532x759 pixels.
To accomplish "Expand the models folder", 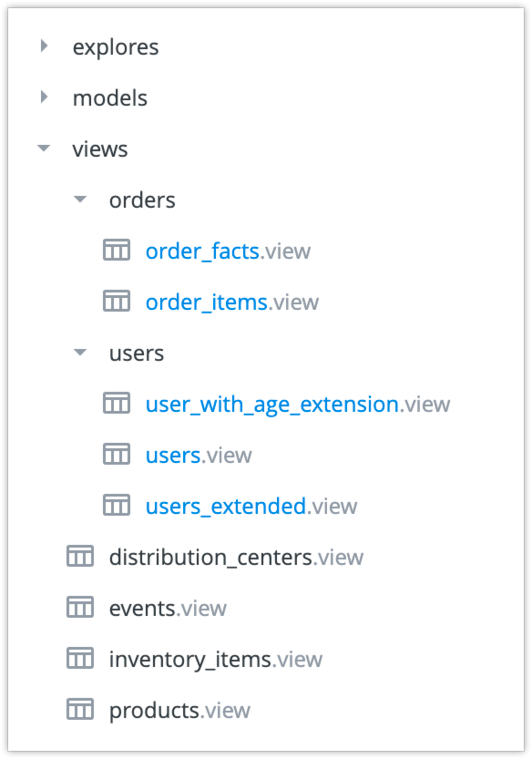I will click(x=43, y=97).
